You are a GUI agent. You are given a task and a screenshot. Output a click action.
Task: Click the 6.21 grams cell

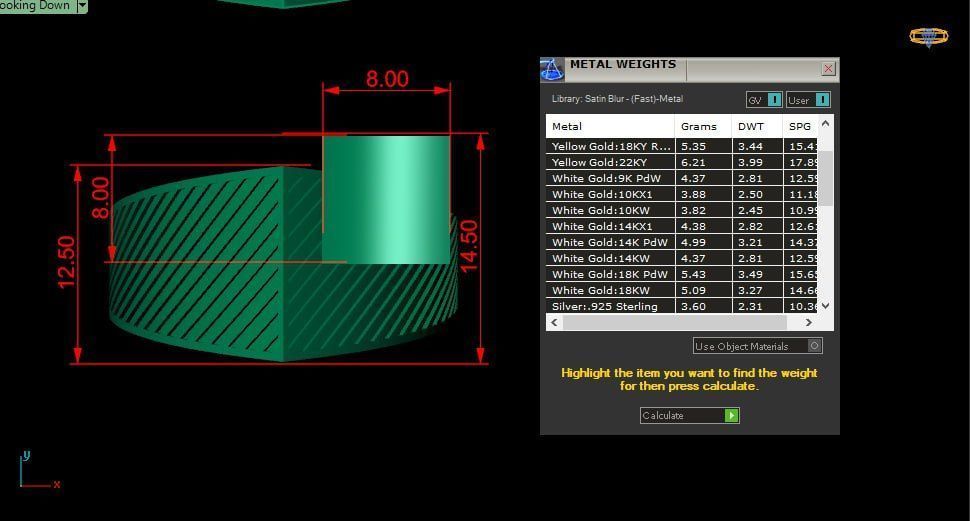pos(703,162)
